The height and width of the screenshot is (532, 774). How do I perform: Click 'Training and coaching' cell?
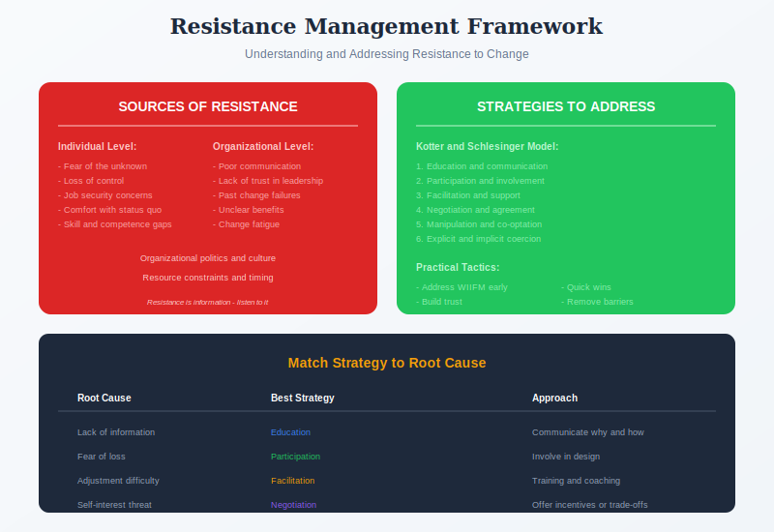576,481
